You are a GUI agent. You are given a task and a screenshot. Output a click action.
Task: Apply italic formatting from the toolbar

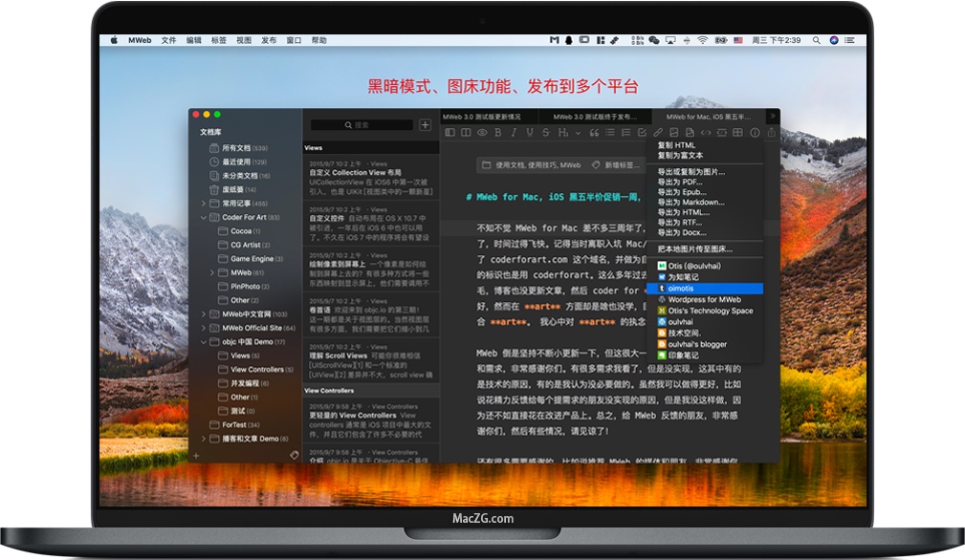pyautogui.click(x=514, y=132)
